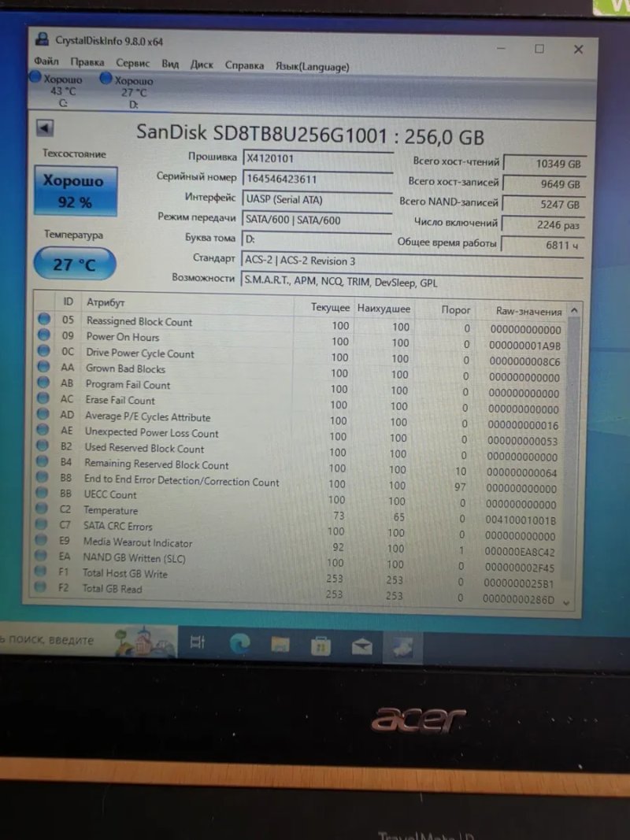Click the CrystalDiskInfo taskbar icon
Screen dimensions: 630x840
(x=403, y=648)
